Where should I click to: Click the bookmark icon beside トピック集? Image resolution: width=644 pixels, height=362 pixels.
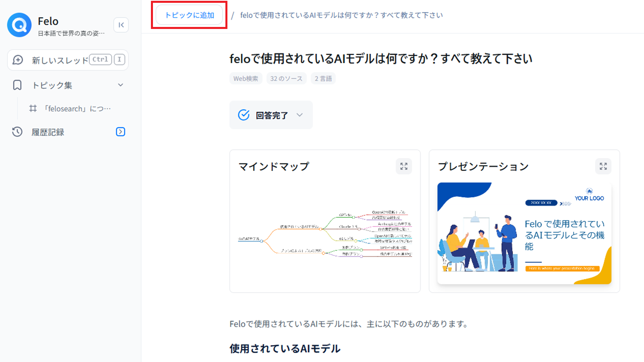(17, 85)
